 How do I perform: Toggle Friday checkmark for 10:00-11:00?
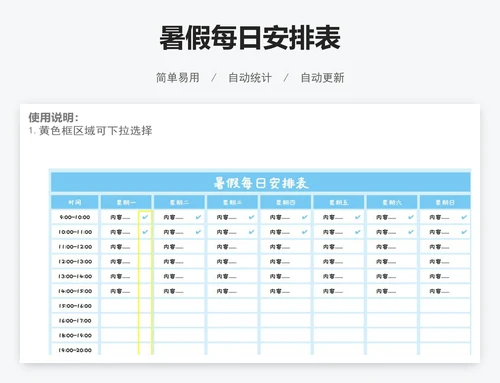click(358, 232)
